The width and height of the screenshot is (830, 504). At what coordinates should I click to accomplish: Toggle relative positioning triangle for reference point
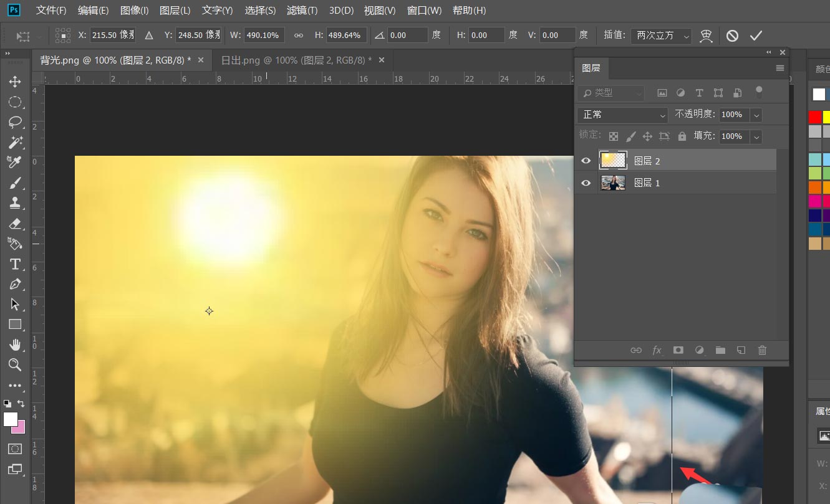[149, 36]
